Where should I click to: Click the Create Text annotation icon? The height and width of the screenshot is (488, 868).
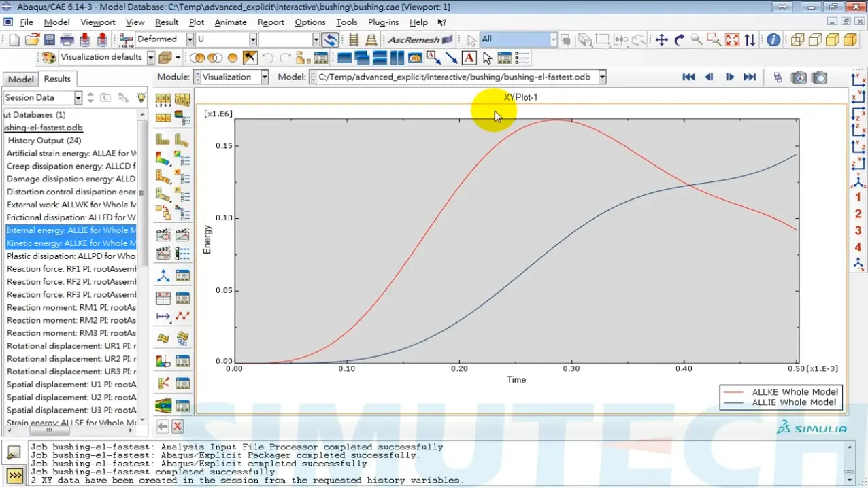469,58
